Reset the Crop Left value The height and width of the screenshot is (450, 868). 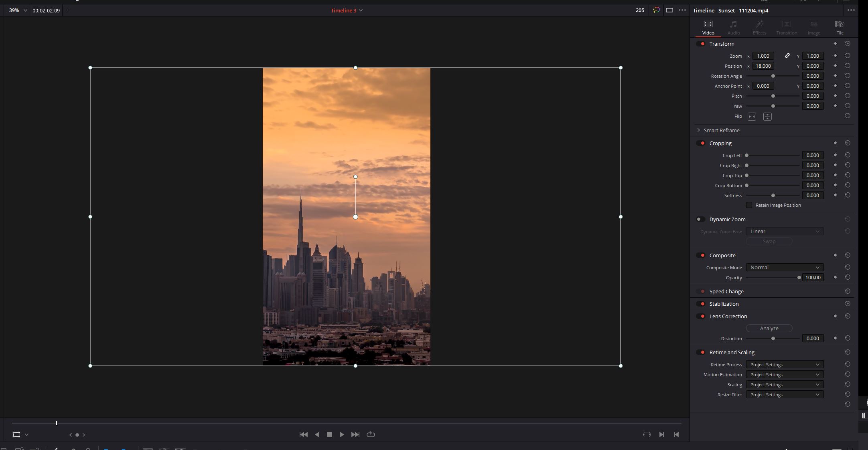[848, 155]
